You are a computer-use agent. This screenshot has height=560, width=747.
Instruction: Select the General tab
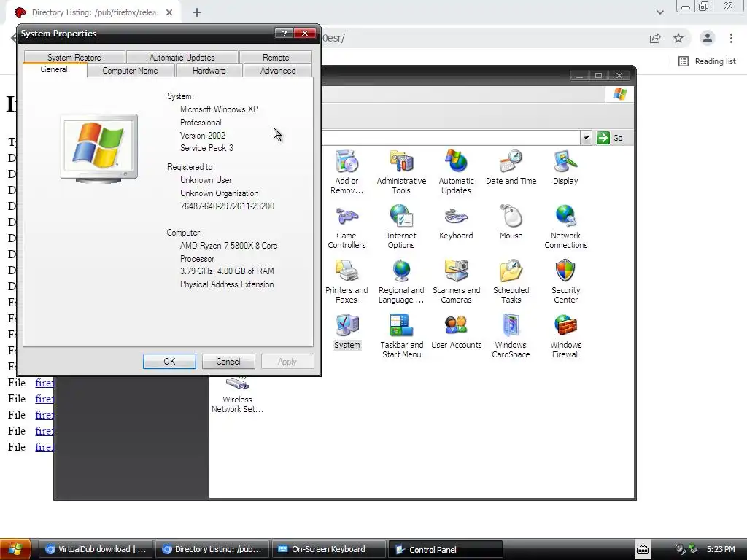point(54,69)
